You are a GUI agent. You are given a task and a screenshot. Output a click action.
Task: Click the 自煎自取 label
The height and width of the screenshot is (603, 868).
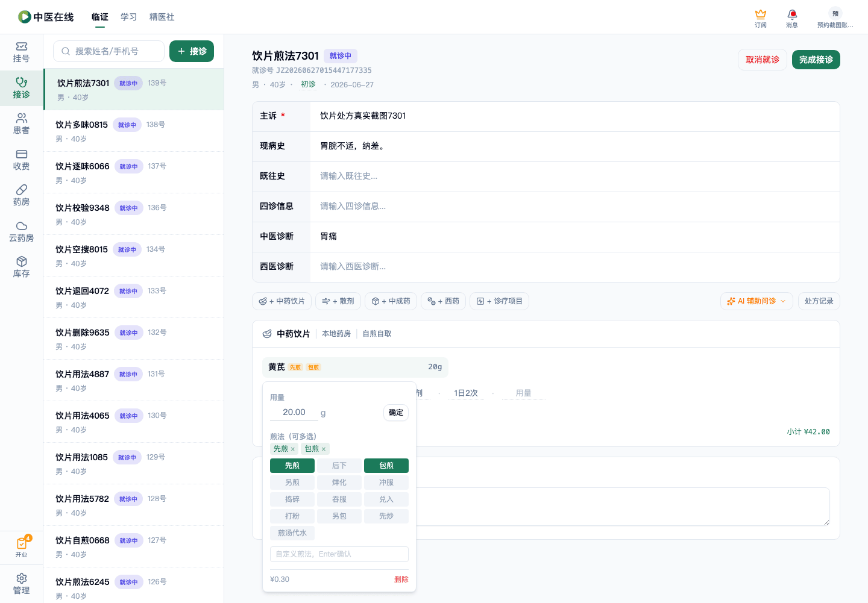coord(377,334)
